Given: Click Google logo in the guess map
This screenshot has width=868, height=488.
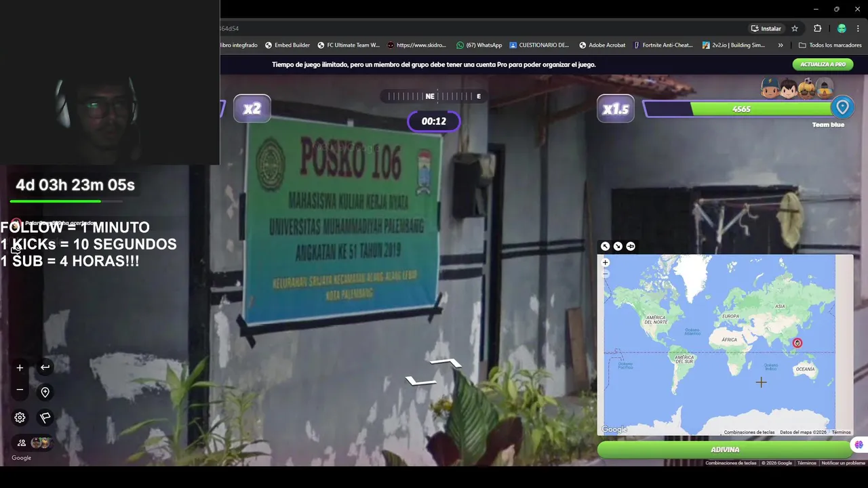Looking at the screenshot, I should pos(614,429).
